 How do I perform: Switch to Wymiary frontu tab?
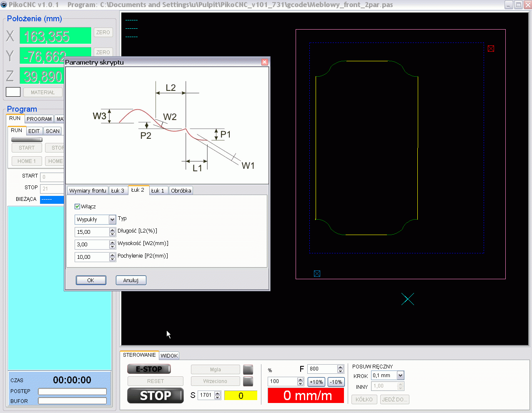[88, 190]
